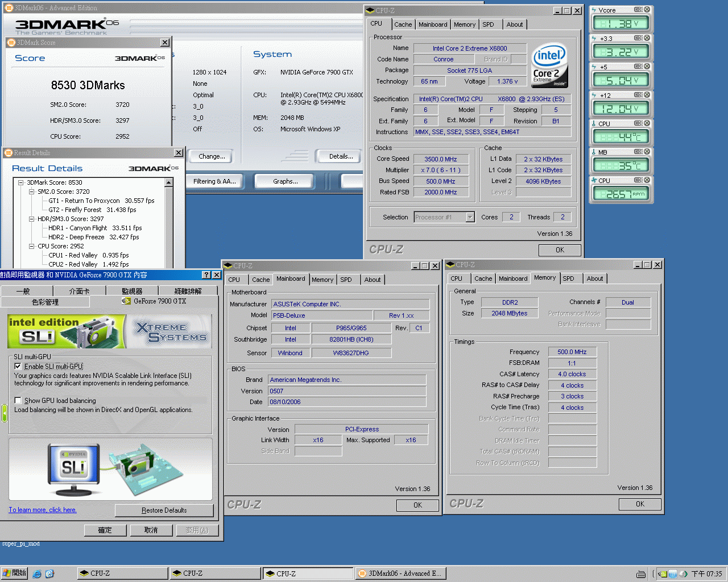Collapse the SM2.0 Score: 3720 node
Screen dimensions: 728x582
pyautogui.click(x=32, y=192)
